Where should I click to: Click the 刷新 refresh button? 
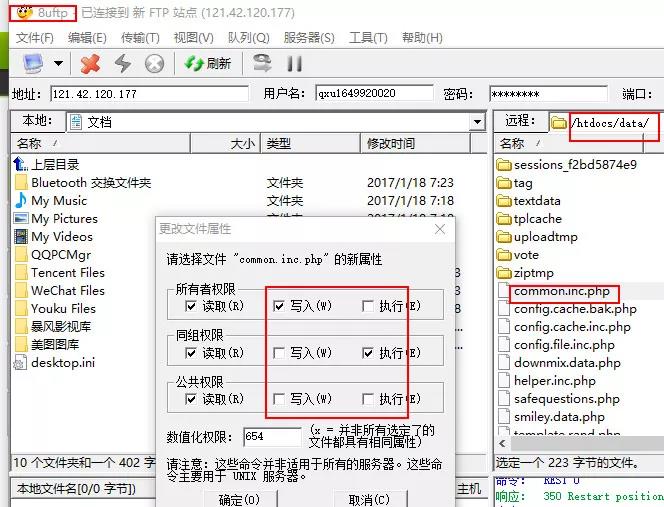208,64
